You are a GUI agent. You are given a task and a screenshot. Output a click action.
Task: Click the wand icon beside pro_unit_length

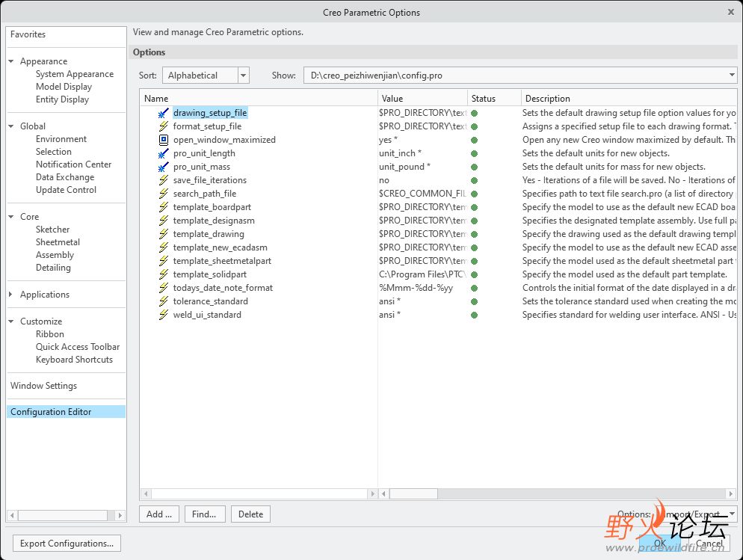click(x=164, y=153)
